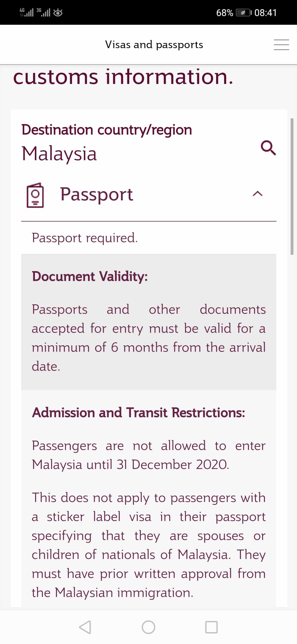
Task: Tap the Document Validity heading
Action: 90,276
